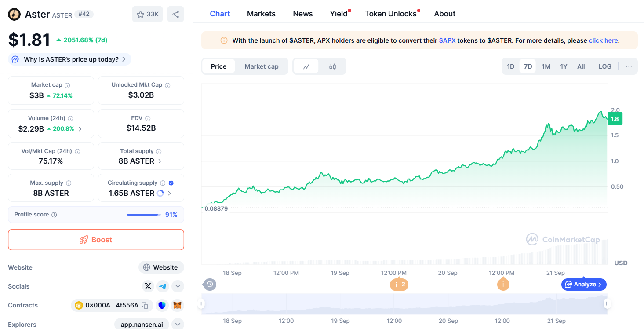This screenshot has height=329, width=644.
Task: Click the right handle of range slider
Action: tap(607, 303)
